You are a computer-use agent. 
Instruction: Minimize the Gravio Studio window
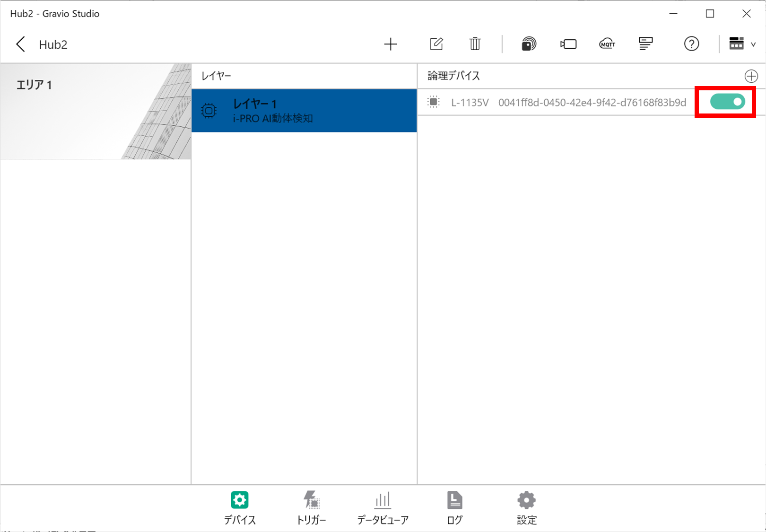[x=673, y=14]
